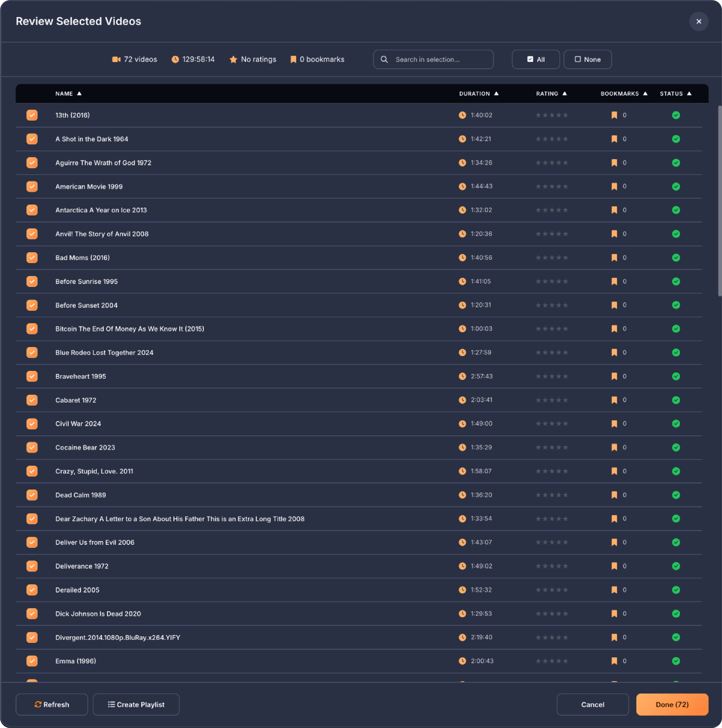The image size is (722, 728).
Task: Click bookmark icon for Braveheart 1995
Action: 614,376
